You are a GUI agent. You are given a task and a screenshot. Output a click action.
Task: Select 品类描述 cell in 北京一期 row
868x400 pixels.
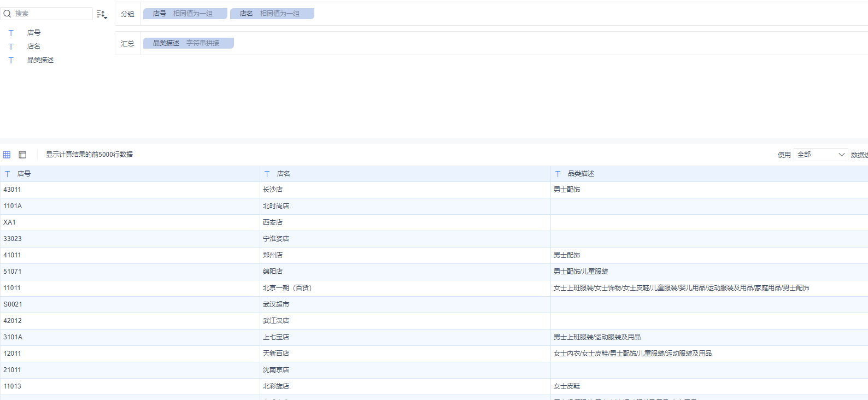(709, 288)
